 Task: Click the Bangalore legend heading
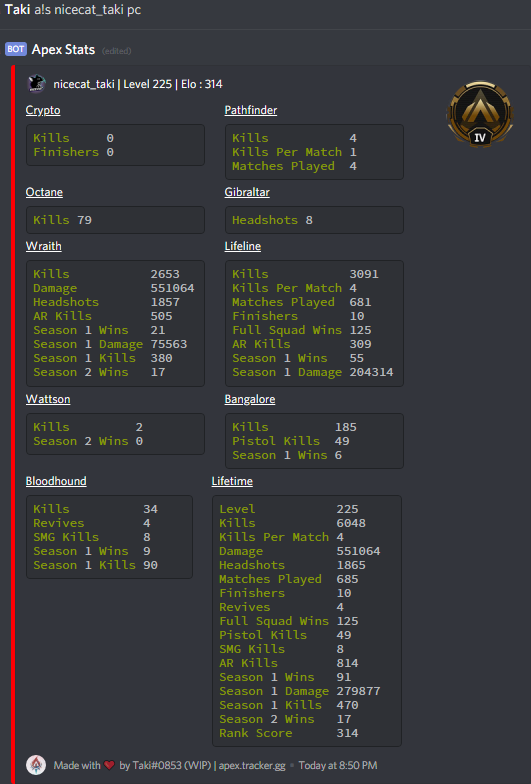coord(250,399)
